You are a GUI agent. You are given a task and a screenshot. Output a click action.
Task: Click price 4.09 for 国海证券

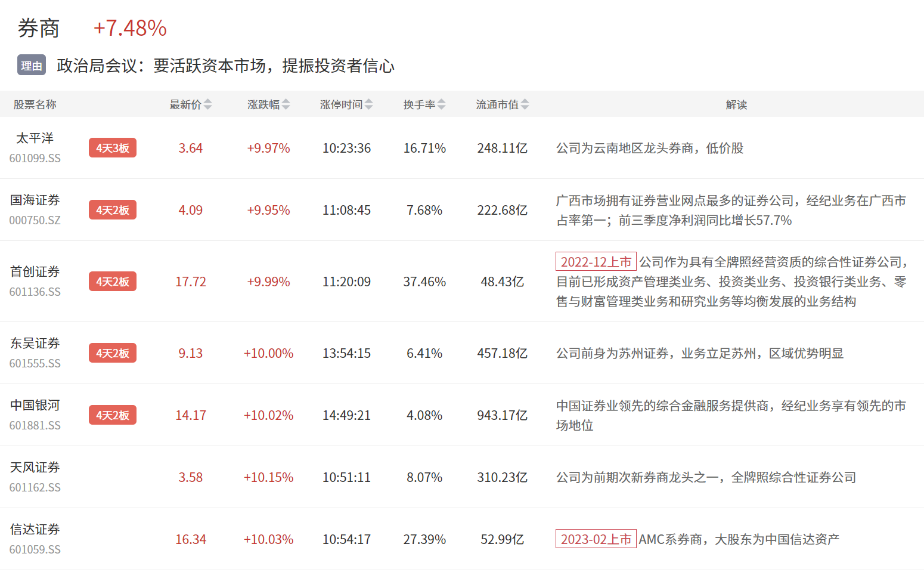click(191, 210)
